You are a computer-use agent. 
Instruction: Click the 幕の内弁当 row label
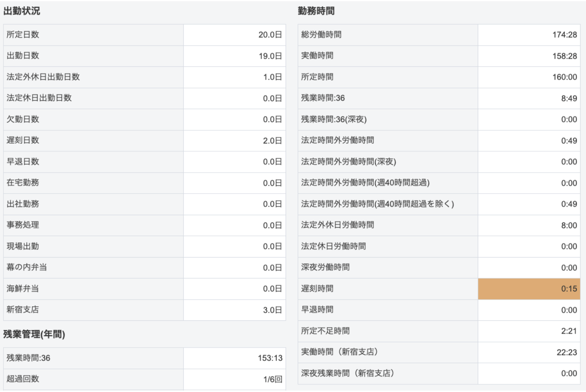pyautogui.click(x=27, y=267)
